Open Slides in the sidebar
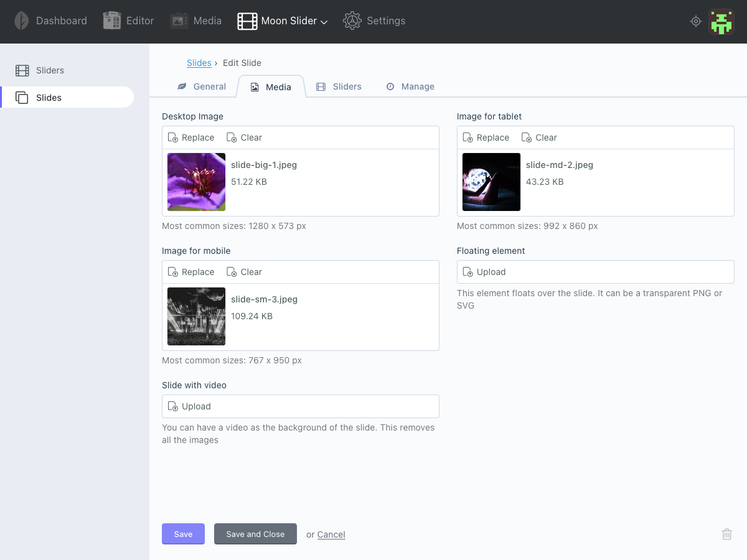The width and height of the screenshot is (747, 560). 67,98
